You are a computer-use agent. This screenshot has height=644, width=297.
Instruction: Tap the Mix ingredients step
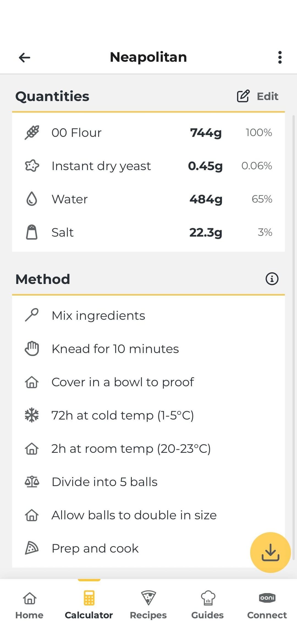[x=98, y=316]
